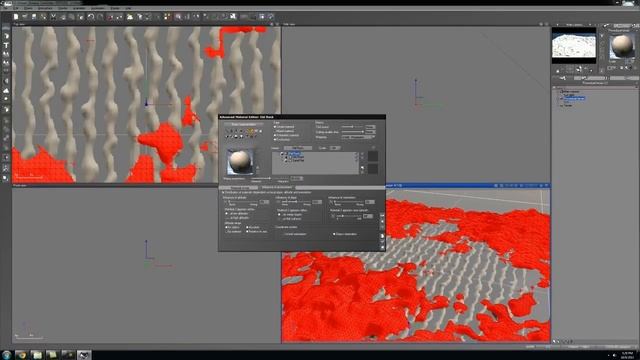The width and height of the screenshot is (640, 360).
Task: Switch to Influence of environment tab
Action: [277, 187]
